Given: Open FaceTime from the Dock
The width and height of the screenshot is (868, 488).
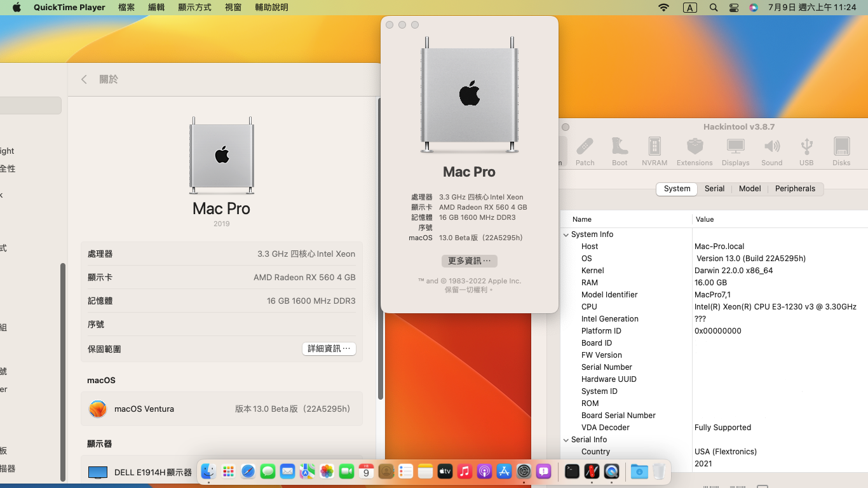Looking at the screenshot, I should 346,471.
